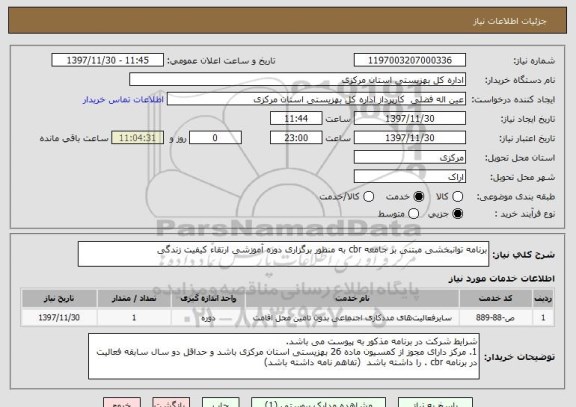Click the اطلاعات خدمات مورد نیاز section heading
The image size is (576, 407).
point(502,279)
